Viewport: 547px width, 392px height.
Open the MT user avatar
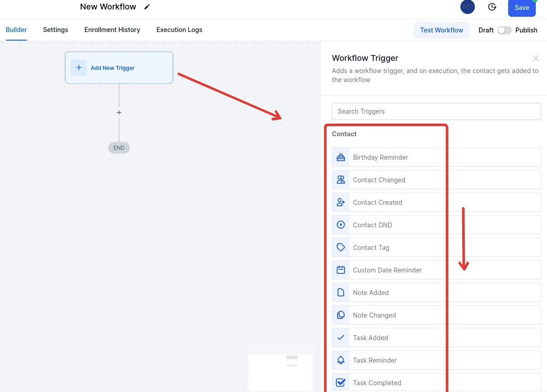click(x=468, y=7)
